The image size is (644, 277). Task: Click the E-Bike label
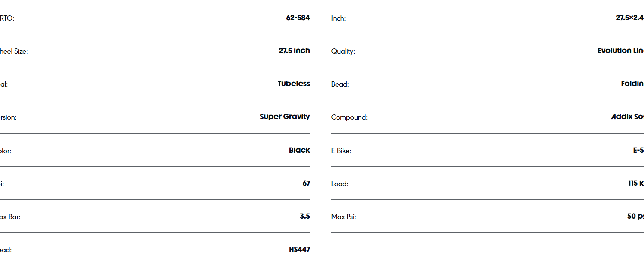click(x=341, y=151)
